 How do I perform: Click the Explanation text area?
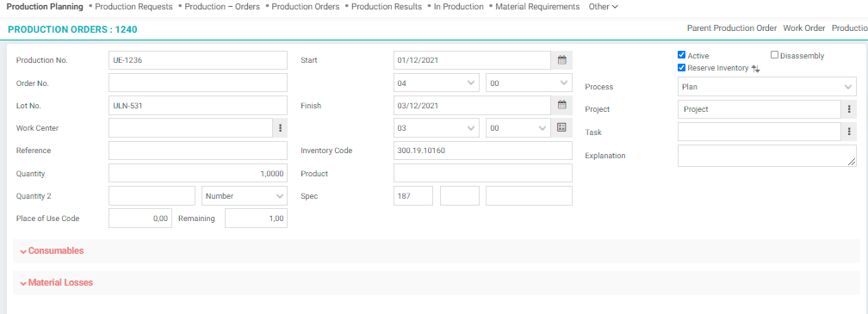766,156
